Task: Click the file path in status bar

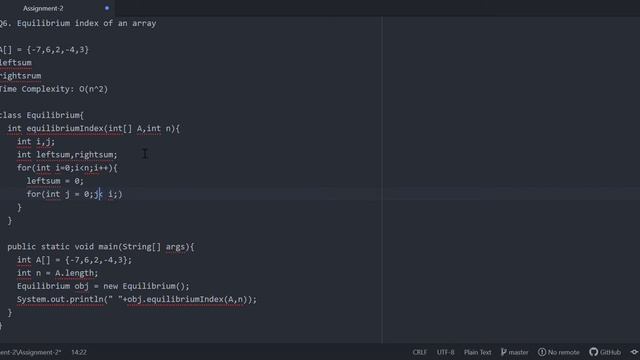Action: point(30,352)
